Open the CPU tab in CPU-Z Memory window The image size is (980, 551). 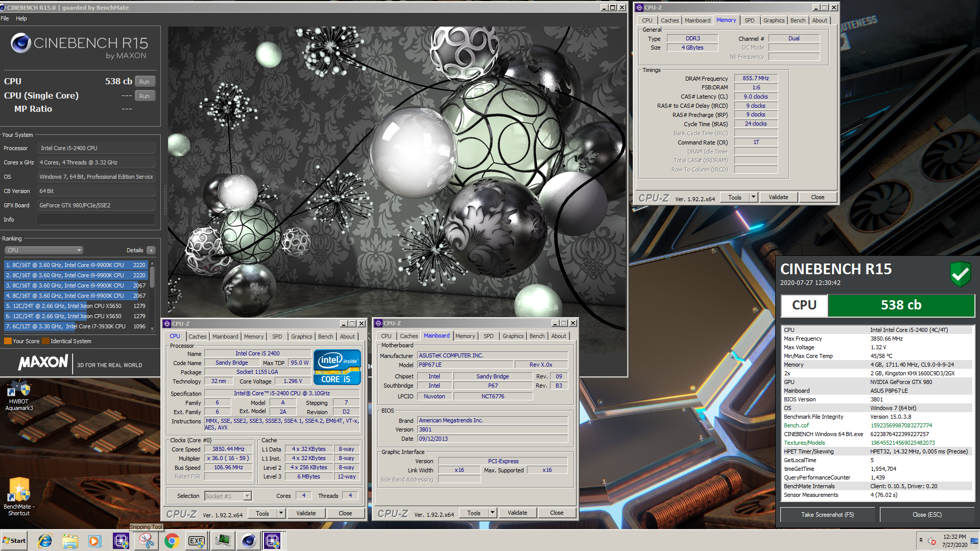(x=647, y=20)
